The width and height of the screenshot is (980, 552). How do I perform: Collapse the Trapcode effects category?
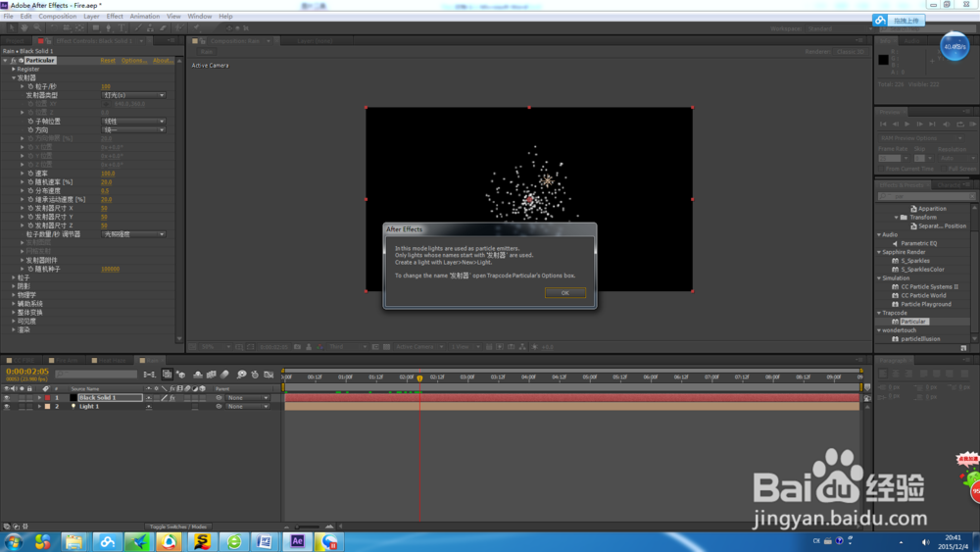pyautogui.click(x=879, y=313)
